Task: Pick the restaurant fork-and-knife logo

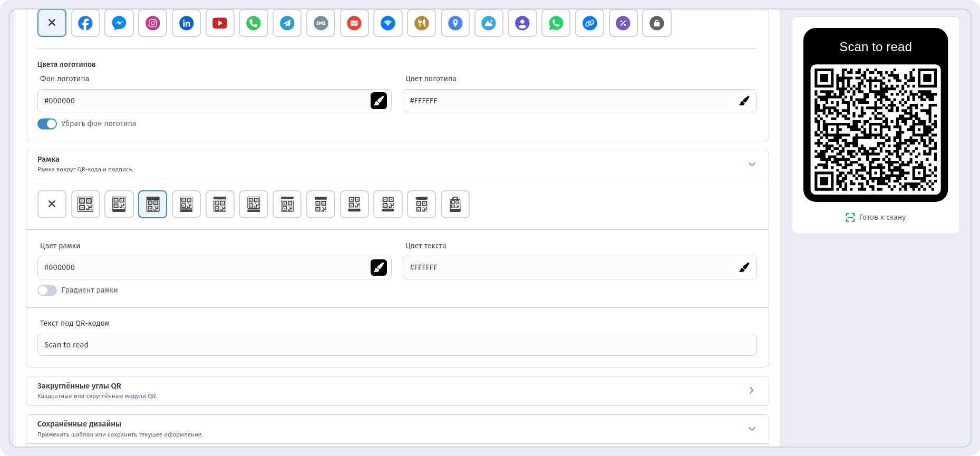Action: tap(422, 23)
